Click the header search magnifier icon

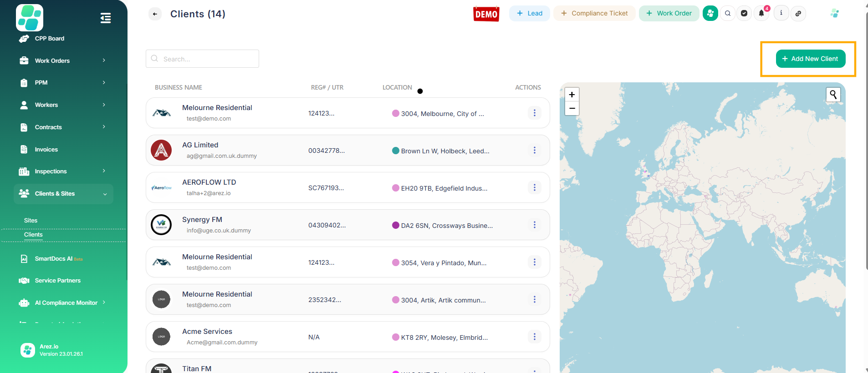(728, 13)
